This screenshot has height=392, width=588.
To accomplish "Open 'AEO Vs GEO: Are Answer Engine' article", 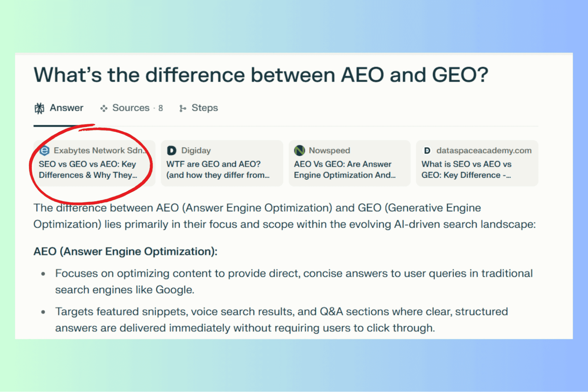I will click(x=344, y=170).
